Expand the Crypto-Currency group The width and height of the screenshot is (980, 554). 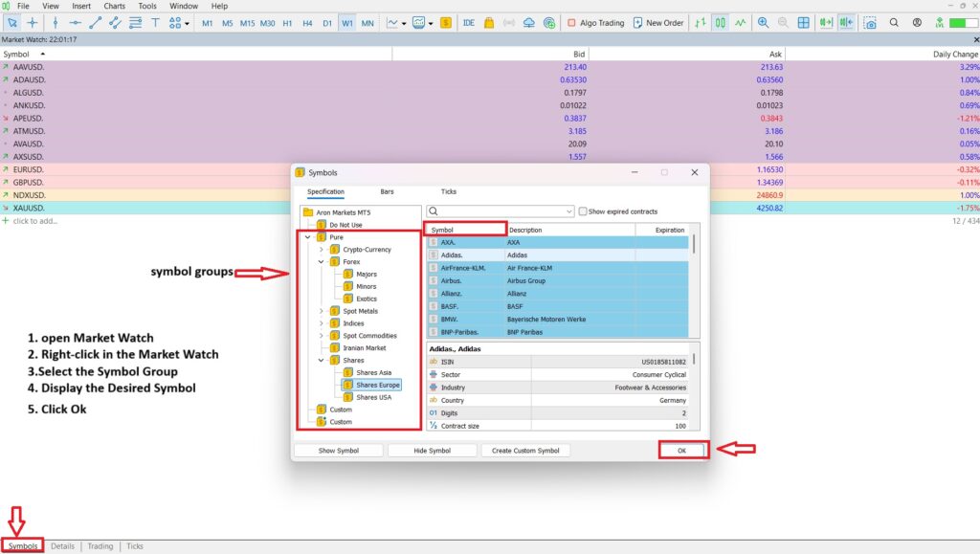pyautogui.click(x=322, y=250)
